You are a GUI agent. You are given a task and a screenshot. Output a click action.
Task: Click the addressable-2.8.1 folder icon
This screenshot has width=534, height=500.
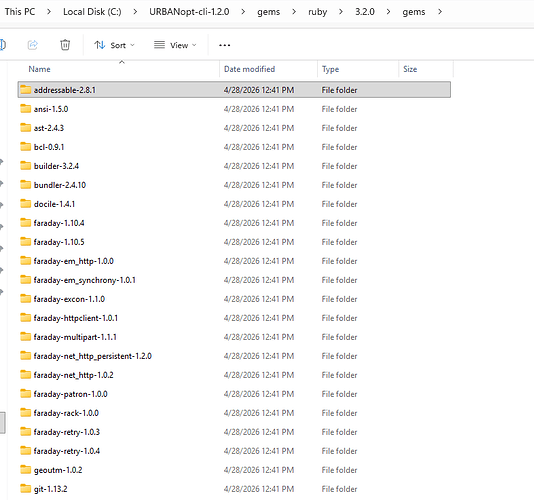click(x=26, y=90)
